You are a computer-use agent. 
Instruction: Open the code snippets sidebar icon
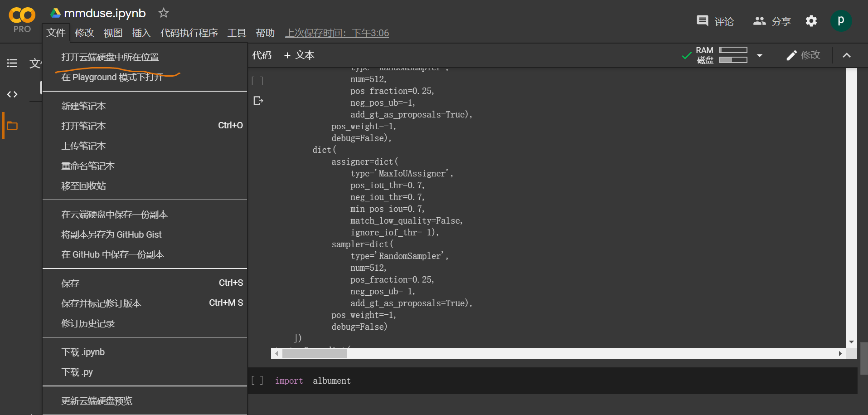[12, 94]
